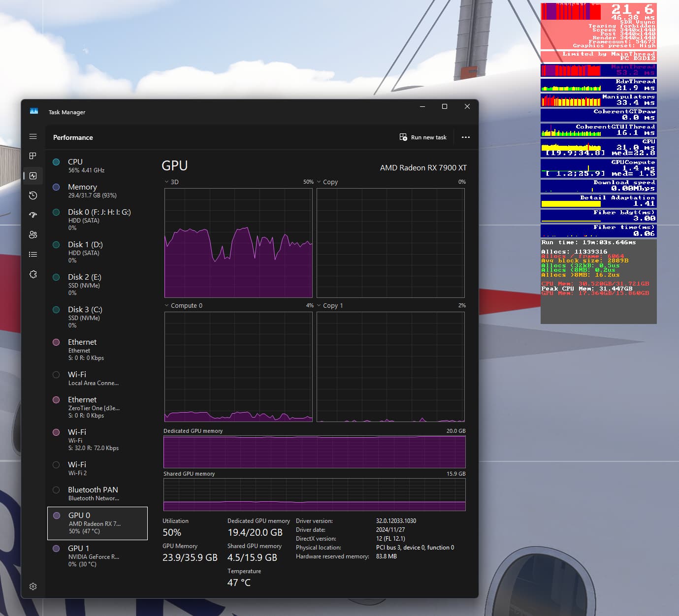Click the Dedicated GPU memory usage graph

314,452
